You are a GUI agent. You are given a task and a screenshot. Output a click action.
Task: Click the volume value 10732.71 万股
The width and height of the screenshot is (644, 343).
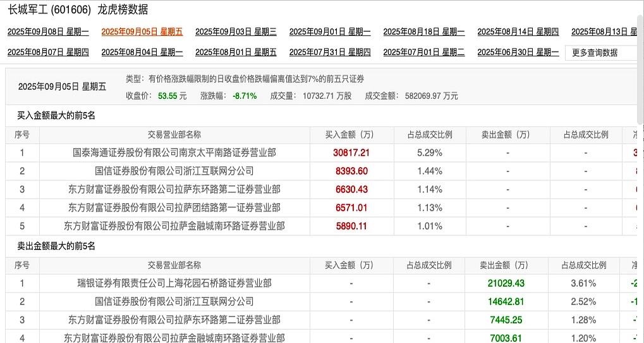tap(327, 96)
